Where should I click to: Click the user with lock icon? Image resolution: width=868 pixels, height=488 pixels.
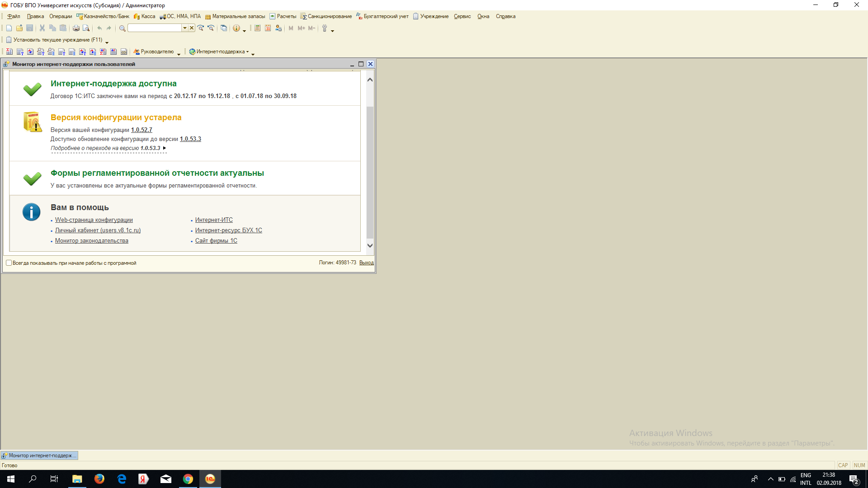pos(278,28)
